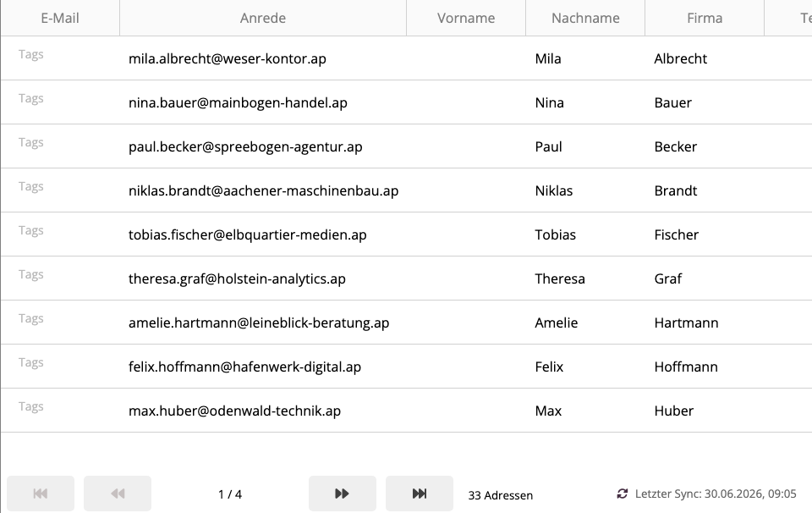Select email max.huber@odenwald-technik.ap
The width and height of the screenshot is (812, 513).
(234, 411)
